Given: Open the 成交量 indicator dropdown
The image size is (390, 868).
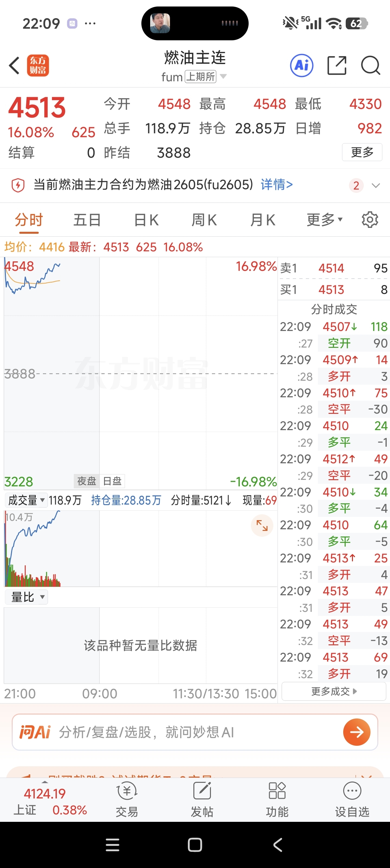Looking at the screenshot, I should [x=26, y=500].
